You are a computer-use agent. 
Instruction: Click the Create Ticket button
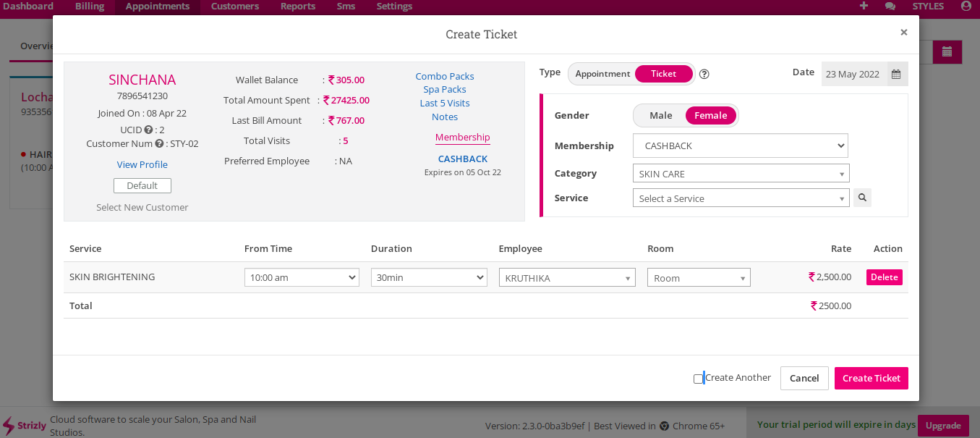click(872, 378)
